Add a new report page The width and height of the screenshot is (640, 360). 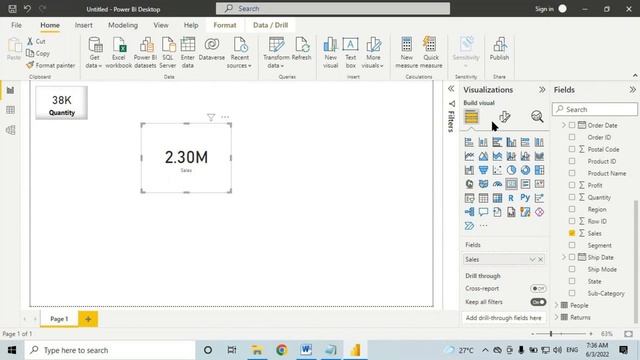pyautogui.click(x=88, y=319)
